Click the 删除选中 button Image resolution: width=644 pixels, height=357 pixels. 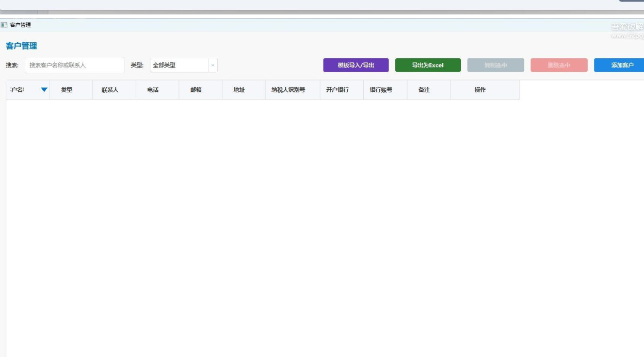(559, 65)
